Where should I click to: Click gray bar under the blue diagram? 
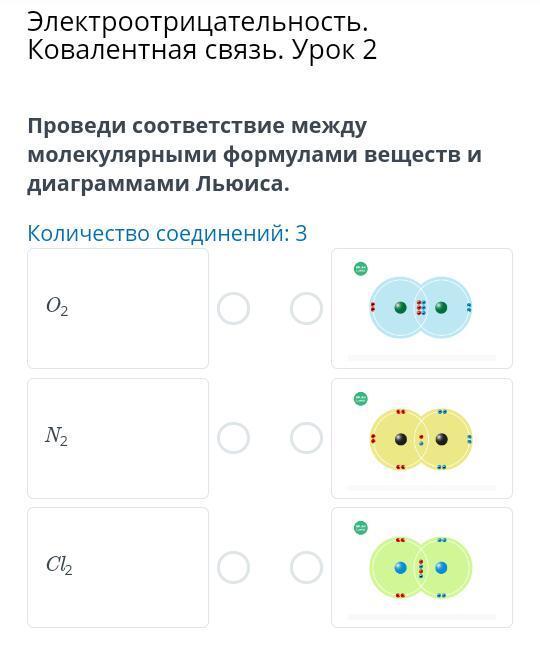(422, 358)
